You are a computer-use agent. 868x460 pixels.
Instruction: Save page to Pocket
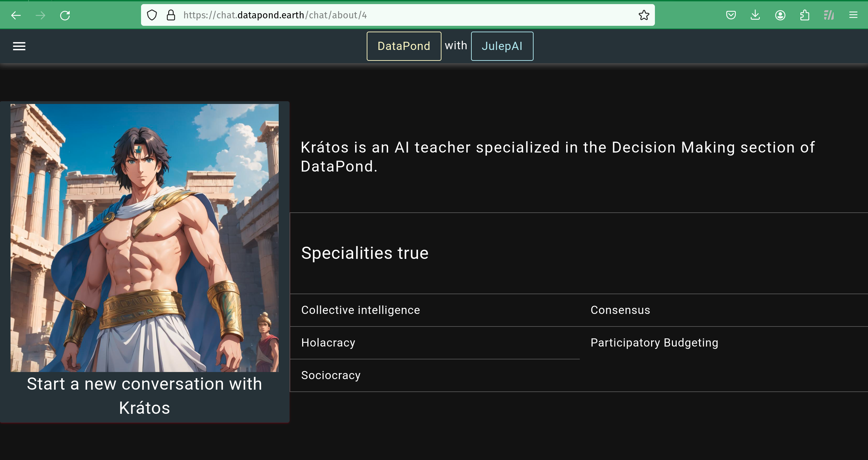[731, 15]
